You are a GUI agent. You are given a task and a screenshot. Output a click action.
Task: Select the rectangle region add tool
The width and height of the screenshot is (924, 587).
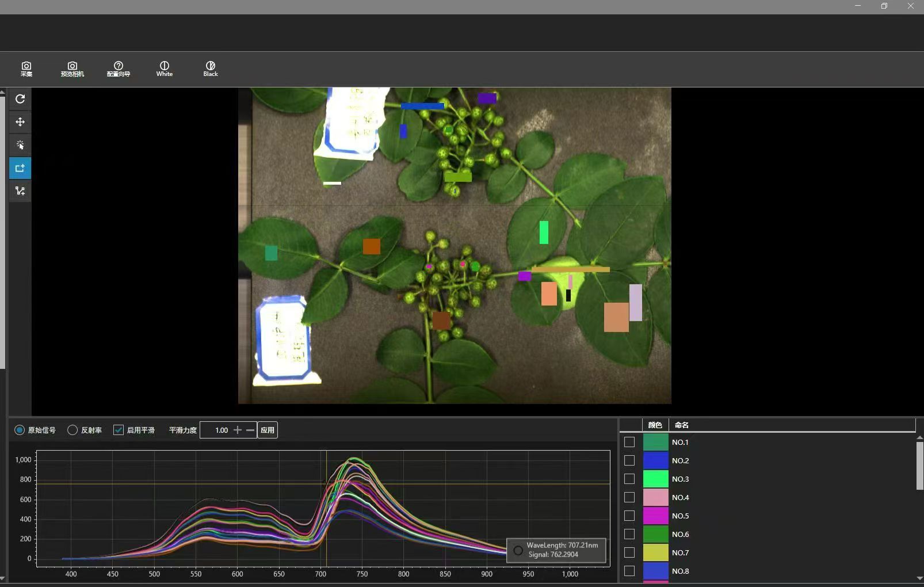pos(20,168)
